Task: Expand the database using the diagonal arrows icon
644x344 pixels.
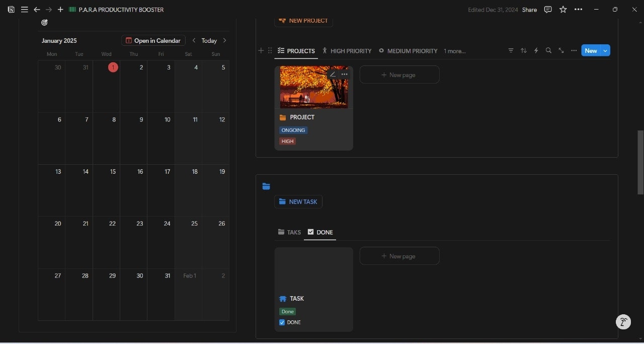Action: click(561, 50)
